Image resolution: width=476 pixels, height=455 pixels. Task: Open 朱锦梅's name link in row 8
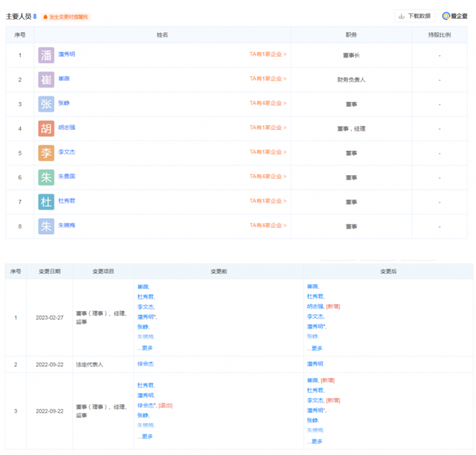click(x=67, y=225)
